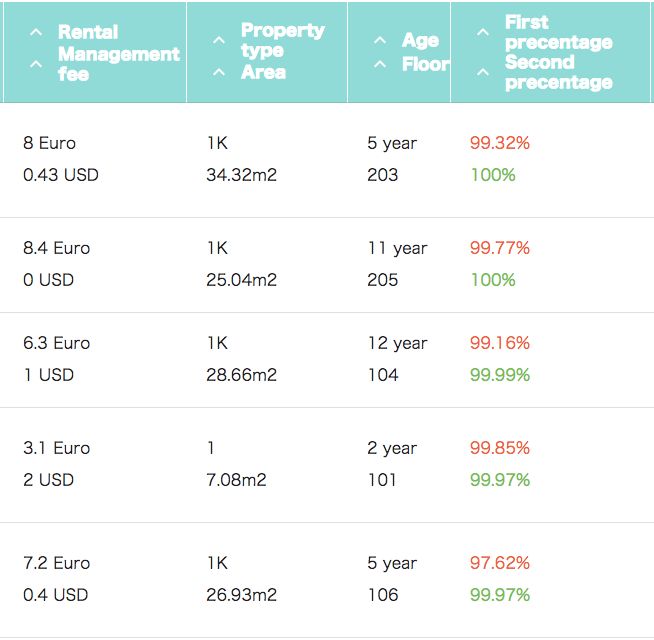Click the Rental column header label
This screenshot has height=640, width=654.
tap(87, 32)
